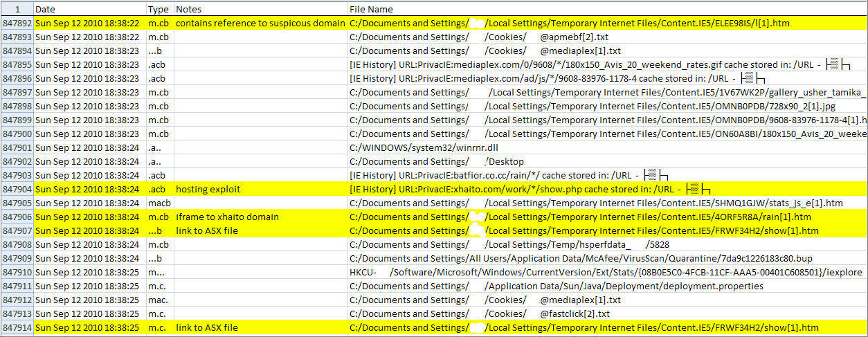Select the McAfee Quarantine .bup file cell

point(608,258)
